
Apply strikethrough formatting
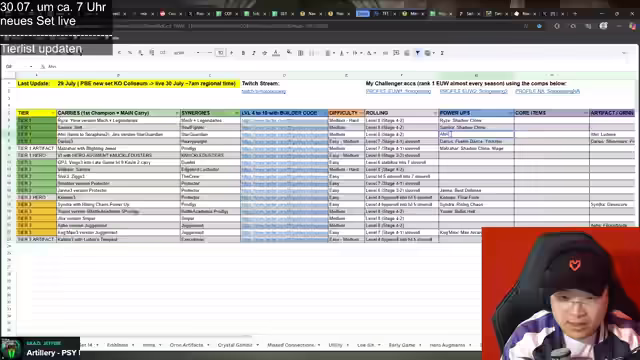(264, 53)
